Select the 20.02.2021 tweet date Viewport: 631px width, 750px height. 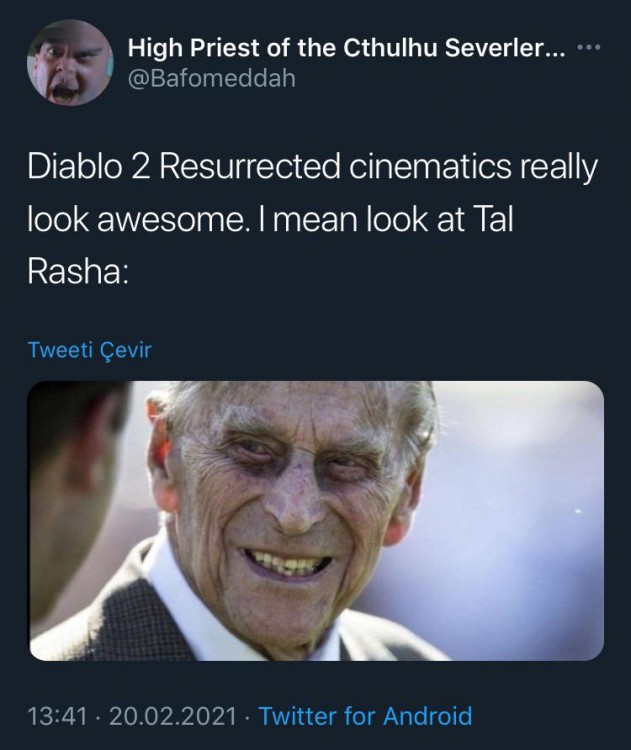point(173,716)
